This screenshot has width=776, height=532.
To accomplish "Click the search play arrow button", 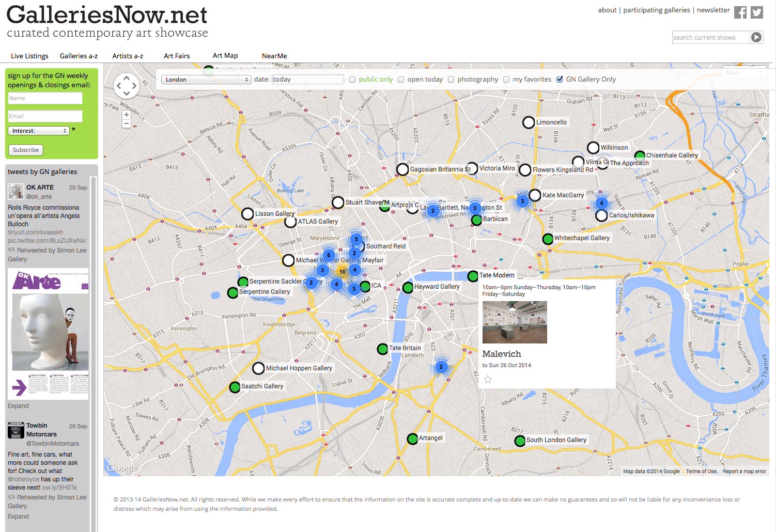I will [x=756, y=37].
